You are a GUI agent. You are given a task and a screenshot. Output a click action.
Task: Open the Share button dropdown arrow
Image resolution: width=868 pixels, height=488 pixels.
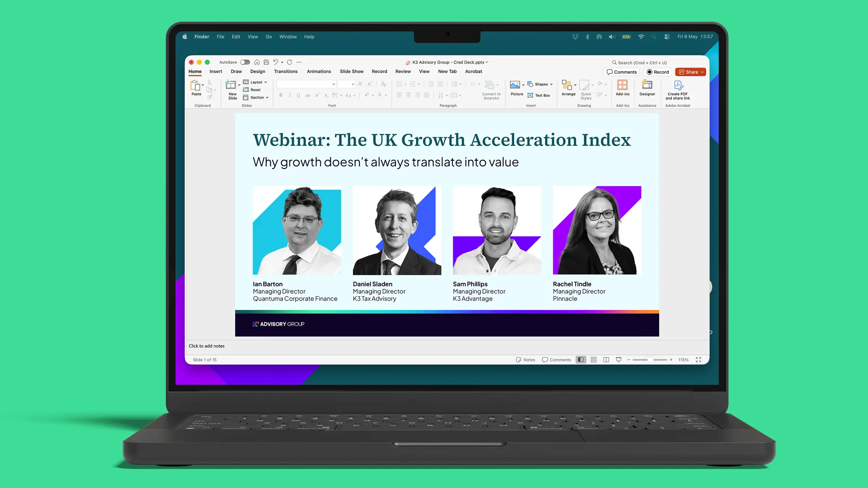coord(702,72)
